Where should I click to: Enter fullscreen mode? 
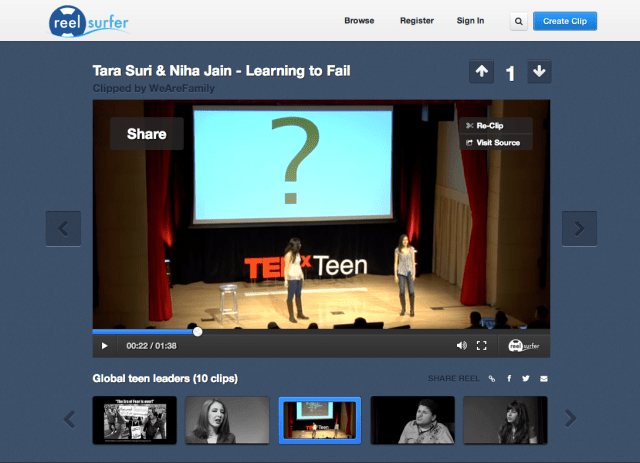482,346
